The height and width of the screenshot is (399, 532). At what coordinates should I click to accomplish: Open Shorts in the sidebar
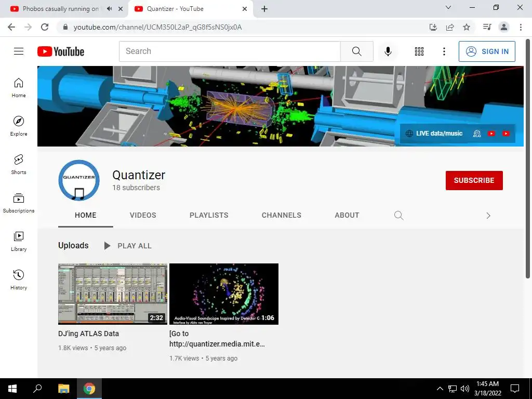pos(19,165)
